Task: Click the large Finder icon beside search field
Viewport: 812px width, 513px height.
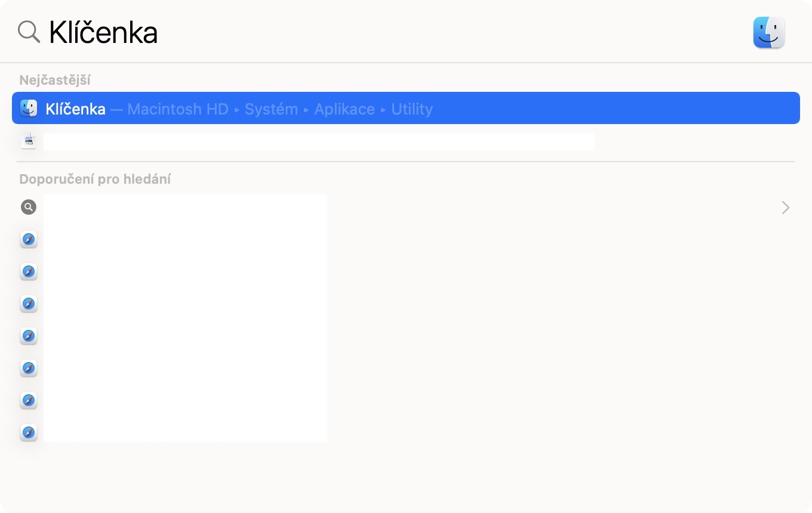Action: [x=768, y=32]
